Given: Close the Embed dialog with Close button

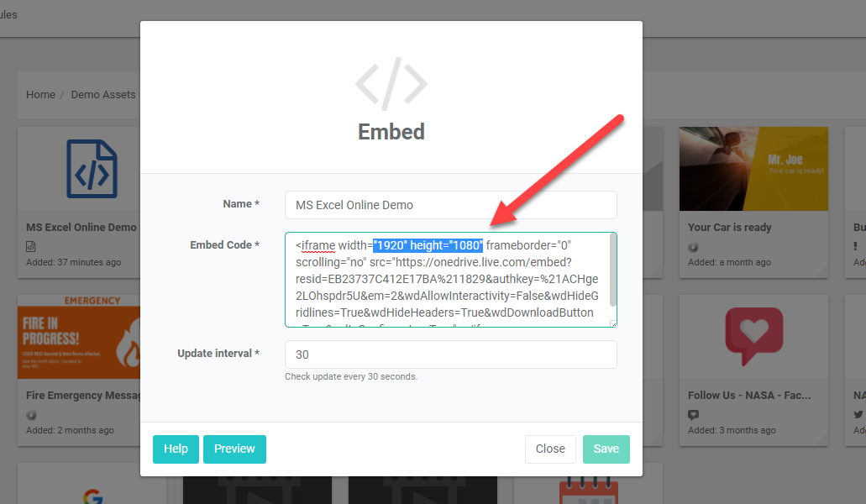Looking at the screenshot, I should pyautogui.click(x=550, y=449).
